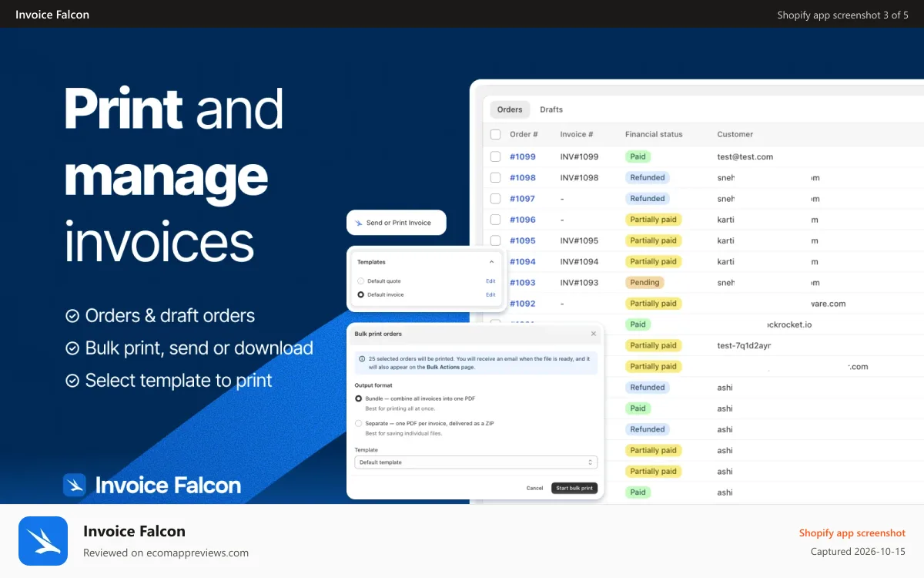The image size is (924, 578).
Task: Click the Paid badge on order #1099
Action: click(638, 156)
